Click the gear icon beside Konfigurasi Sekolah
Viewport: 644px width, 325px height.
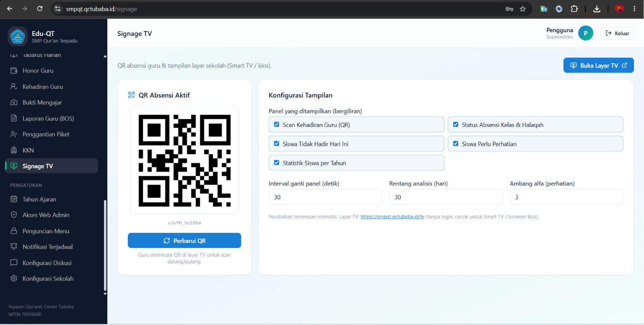pos(14,279)
